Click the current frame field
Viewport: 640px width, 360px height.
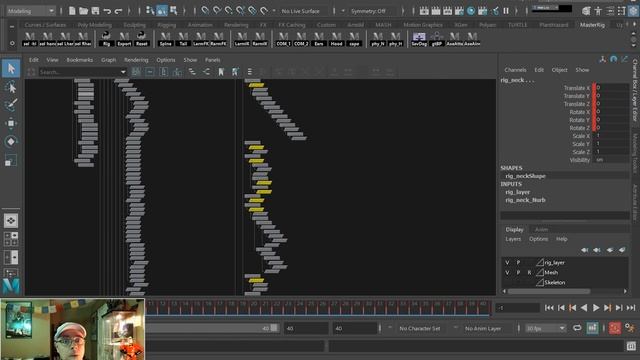coord(517,308)
